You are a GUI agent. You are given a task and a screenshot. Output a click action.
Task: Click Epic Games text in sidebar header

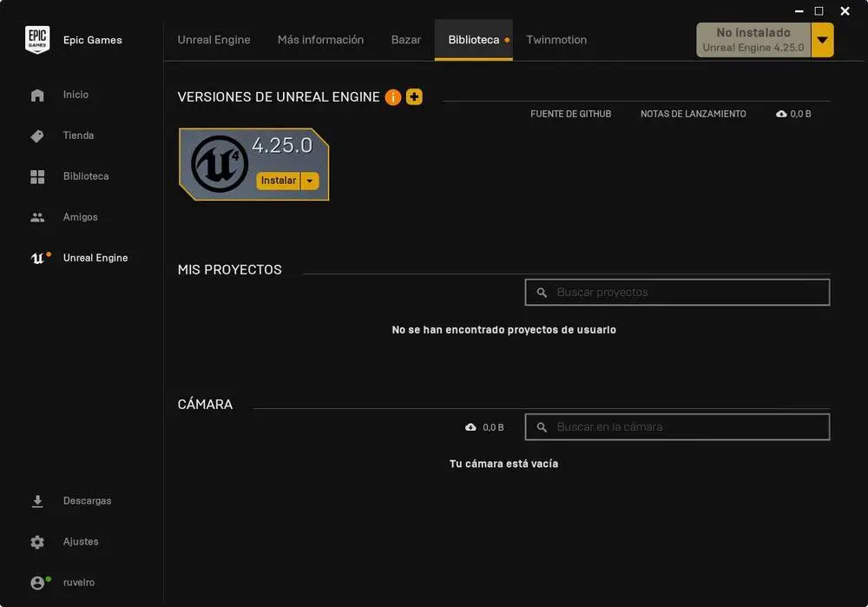(x=93, y=40)
